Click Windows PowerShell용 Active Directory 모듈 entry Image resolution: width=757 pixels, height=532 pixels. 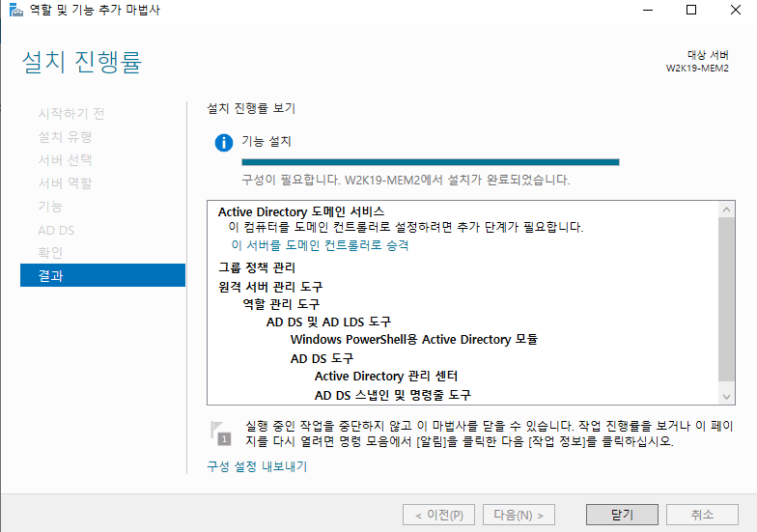pos(414,340)
